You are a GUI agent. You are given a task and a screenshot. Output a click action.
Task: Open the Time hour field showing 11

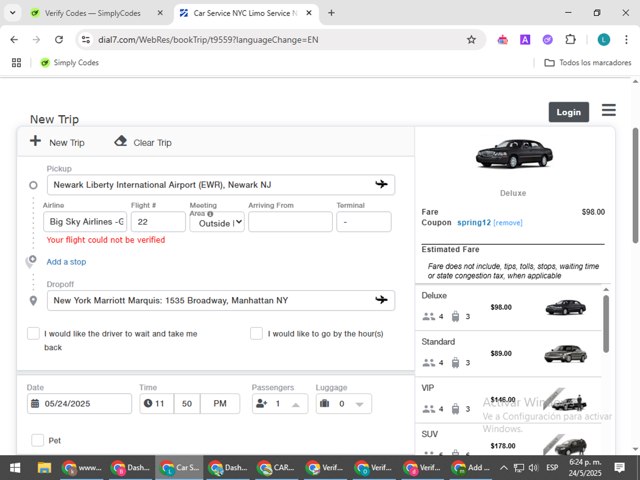157,404
